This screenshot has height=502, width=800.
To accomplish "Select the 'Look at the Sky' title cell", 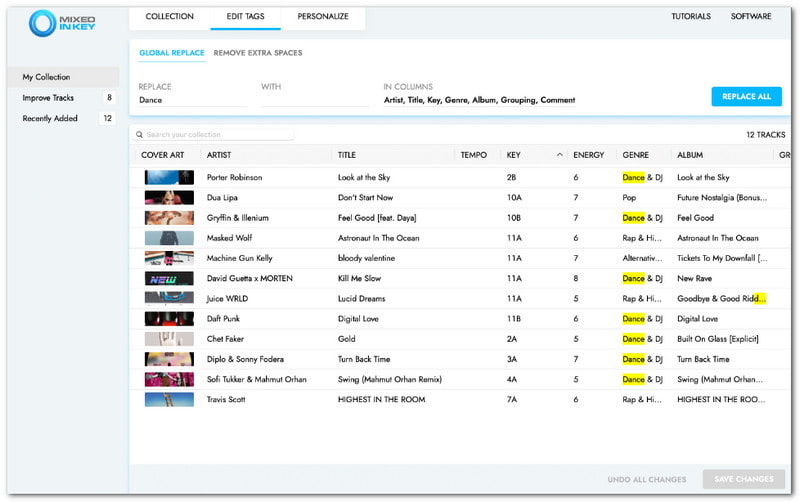I will [x=364, y=177].
